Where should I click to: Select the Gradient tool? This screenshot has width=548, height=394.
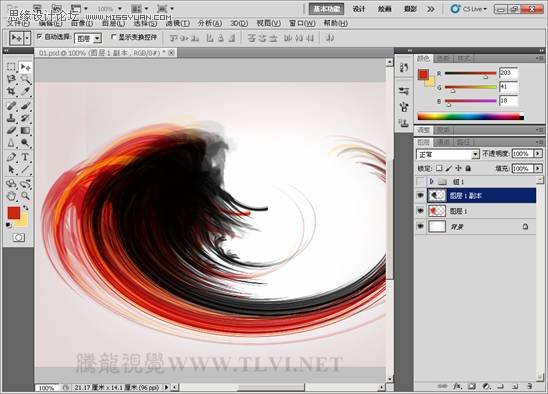pos(25,130)
